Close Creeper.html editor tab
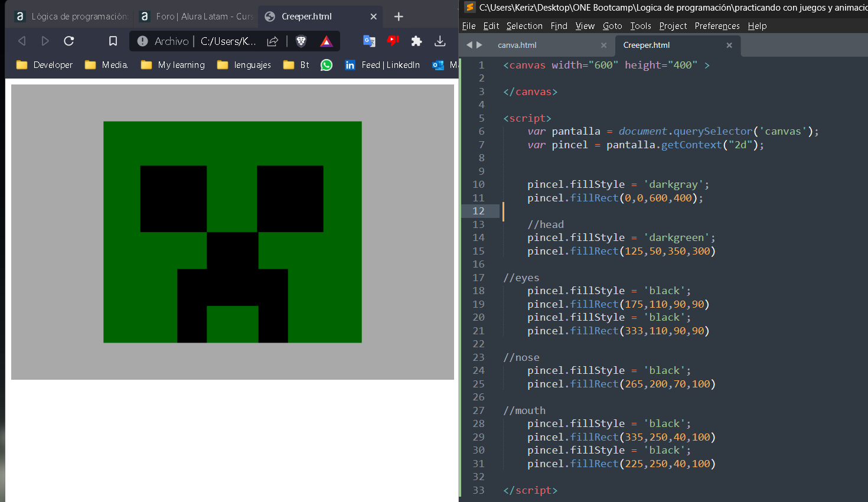Image resolution: width=868 pixels, height=502 pixels. [x=729, y=45]
